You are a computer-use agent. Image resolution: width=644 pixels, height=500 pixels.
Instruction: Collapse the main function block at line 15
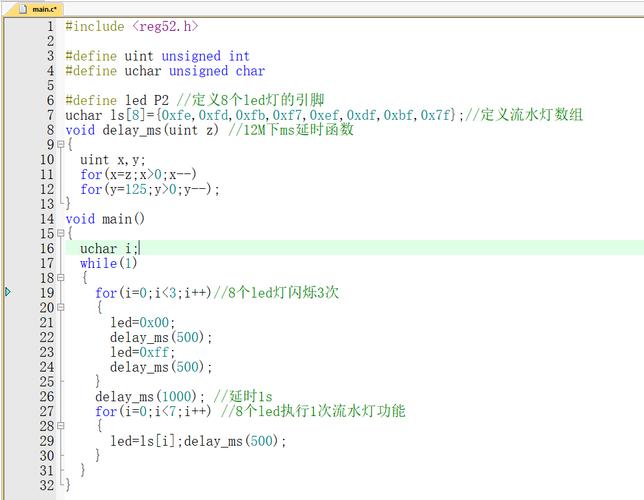(61, 233)
